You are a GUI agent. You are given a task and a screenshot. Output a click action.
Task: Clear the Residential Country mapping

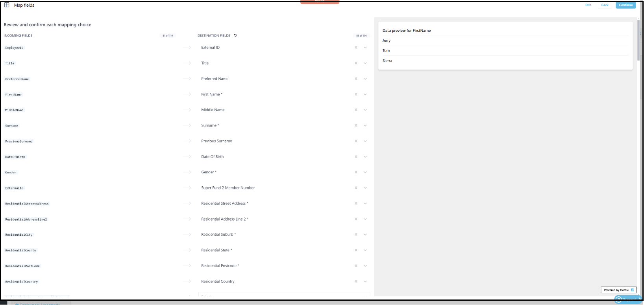[x=356, y=281]
